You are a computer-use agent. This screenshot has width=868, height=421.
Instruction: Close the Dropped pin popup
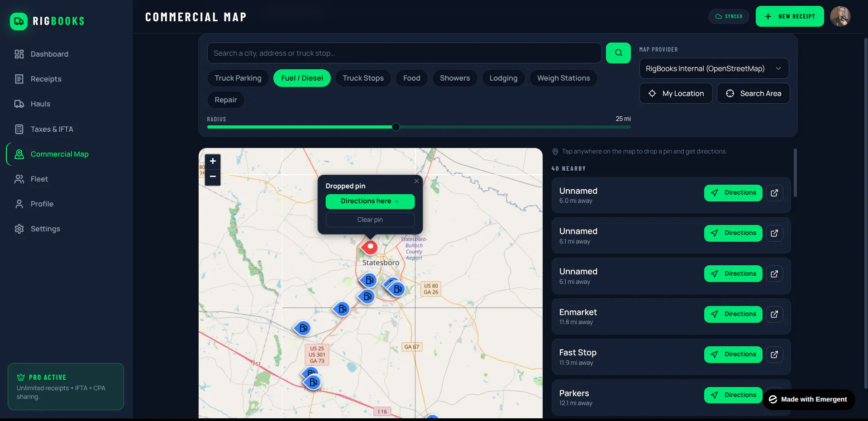pyautogui.click(x=416, y=181)
